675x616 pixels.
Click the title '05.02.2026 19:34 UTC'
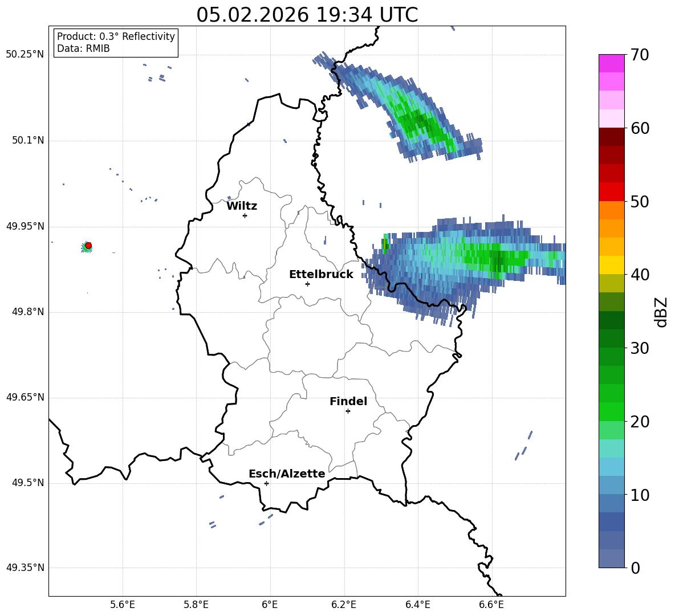307,15
